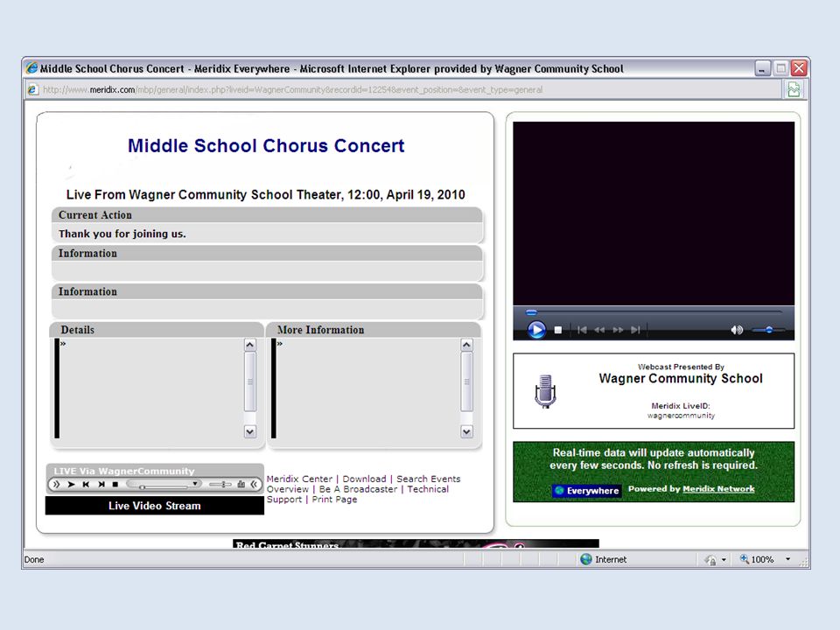Mute the video player speaker icon
840x630 pixels.
pos(737,330)
